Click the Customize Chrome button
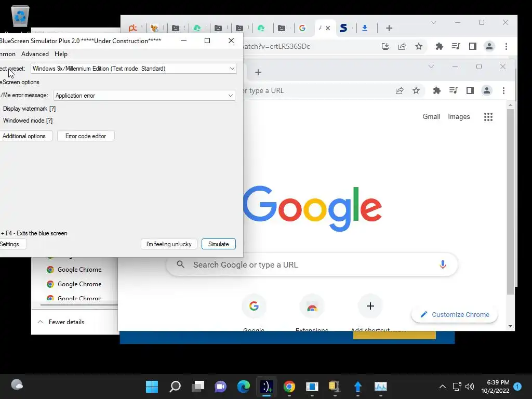The height and width of the screenshot is (399, 532). tap(455, 314)
